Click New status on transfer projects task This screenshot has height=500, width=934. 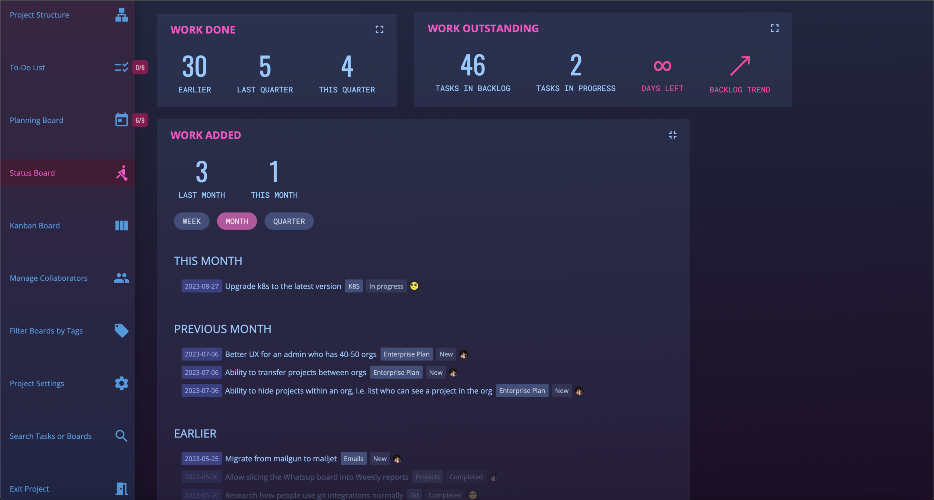coord(436,372)
